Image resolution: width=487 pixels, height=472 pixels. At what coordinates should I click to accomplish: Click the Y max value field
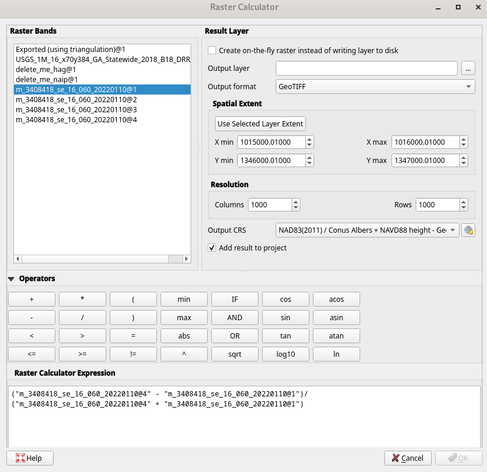point(426,160)
